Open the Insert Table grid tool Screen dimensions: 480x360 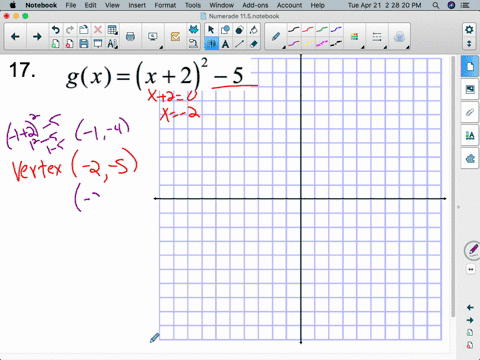(112, 30)
